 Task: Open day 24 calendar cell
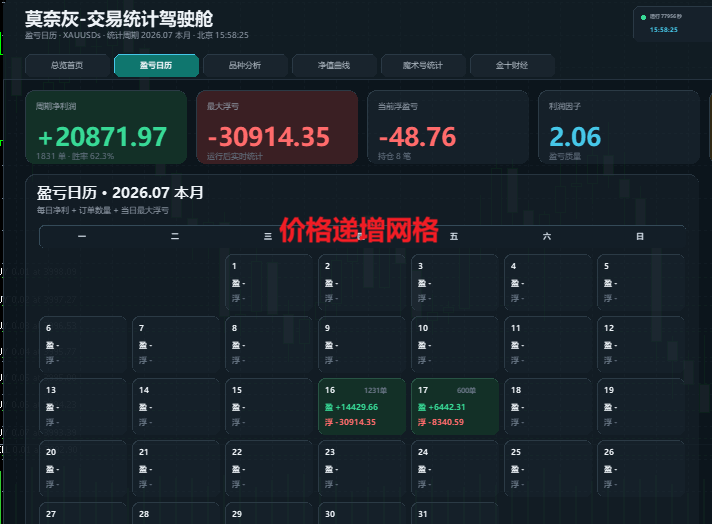(455, 469)
